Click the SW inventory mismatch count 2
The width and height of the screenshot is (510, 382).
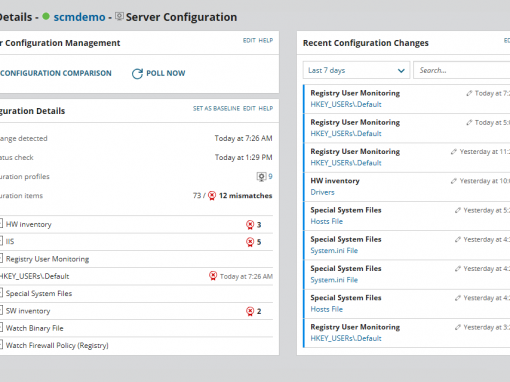click(x=259, y=312)
